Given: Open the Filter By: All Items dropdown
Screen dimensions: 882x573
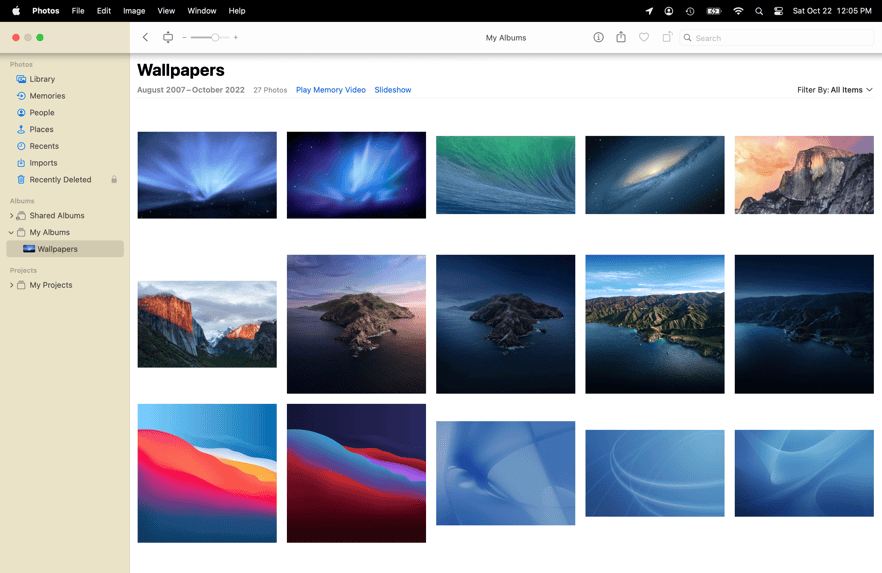Looking at the screenshot, I should [x=835, y=90].
